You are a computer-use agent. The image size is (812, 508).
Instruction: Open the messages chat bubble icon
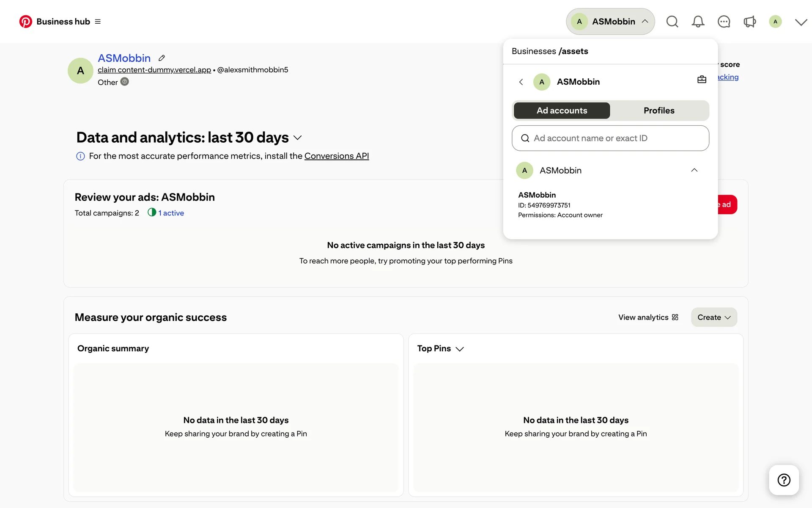tap(724, 22)
